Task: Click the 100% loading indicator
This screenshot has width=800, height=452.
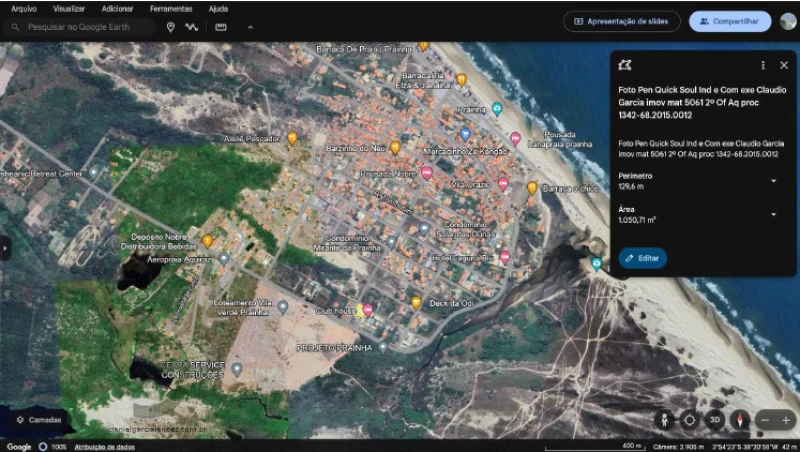Action: 54,447
